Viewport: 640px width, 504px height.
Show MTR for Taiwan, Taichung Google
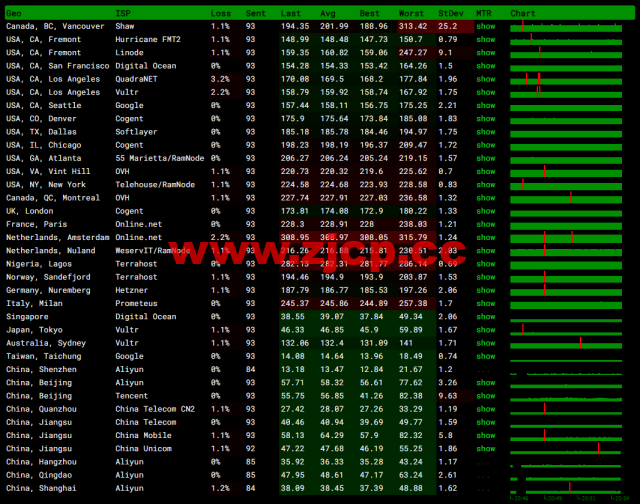click(x=486, y=356)
